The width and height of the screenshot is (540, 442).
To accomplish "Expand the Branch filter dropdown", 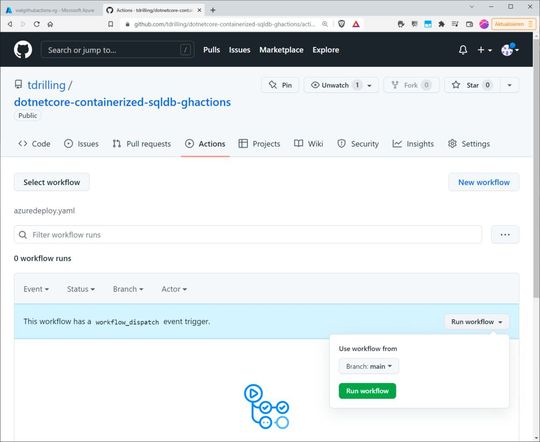I will click(128, 289).
